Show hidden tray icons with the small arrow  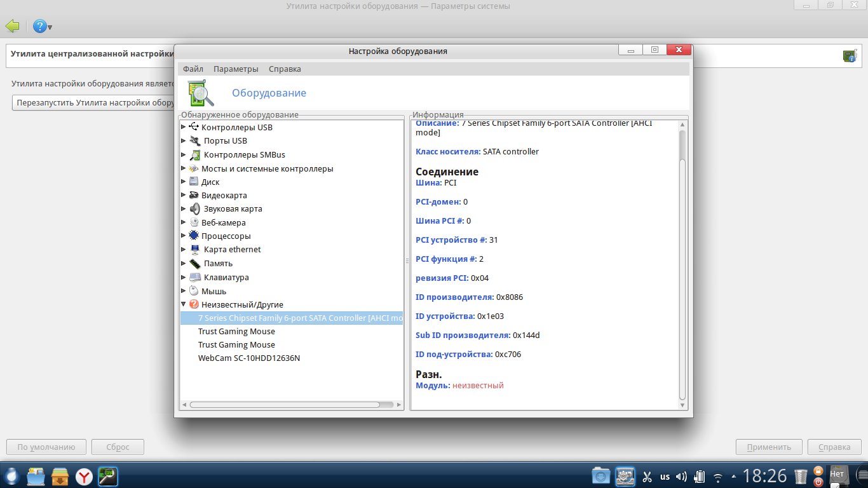[734, 476]
